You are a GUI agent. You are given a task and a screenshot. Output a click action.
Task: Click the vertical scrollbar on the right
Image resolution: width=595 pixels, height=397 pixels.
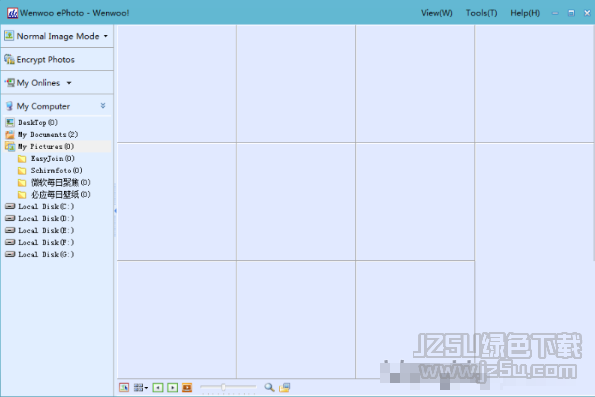click(593, 143)
